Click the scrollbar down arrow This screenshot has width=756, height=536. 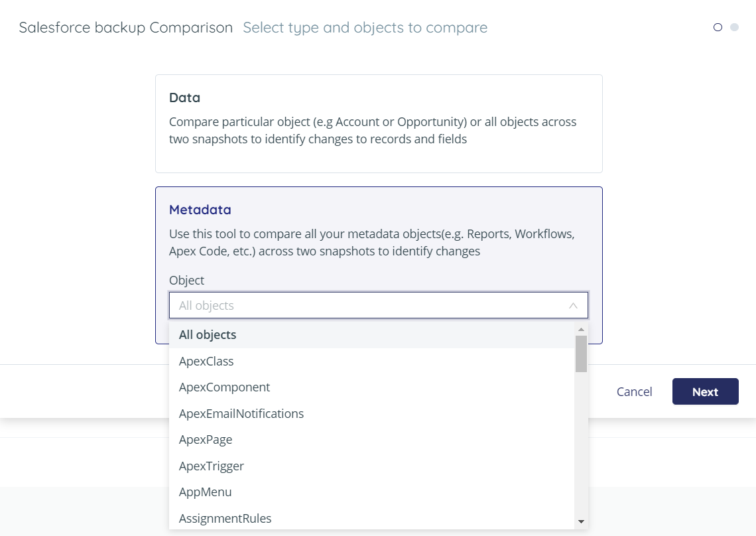pyautogui.click(x=581, y=522)
